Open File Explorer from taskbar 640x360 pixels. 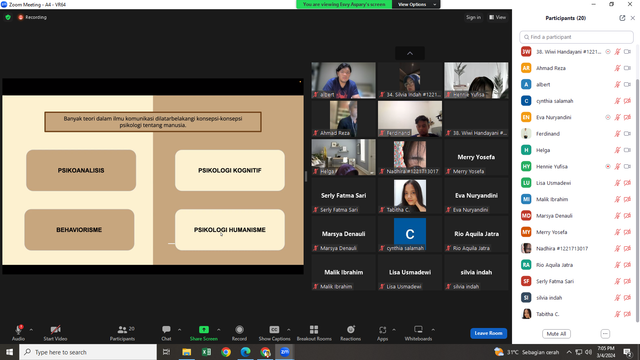pyautogui.click(x=187, y=352)
